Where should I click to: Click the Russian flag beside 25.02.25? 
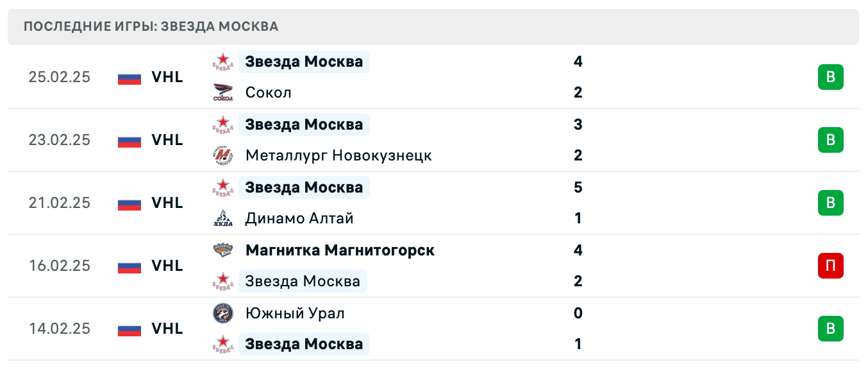tap(128, 77)
